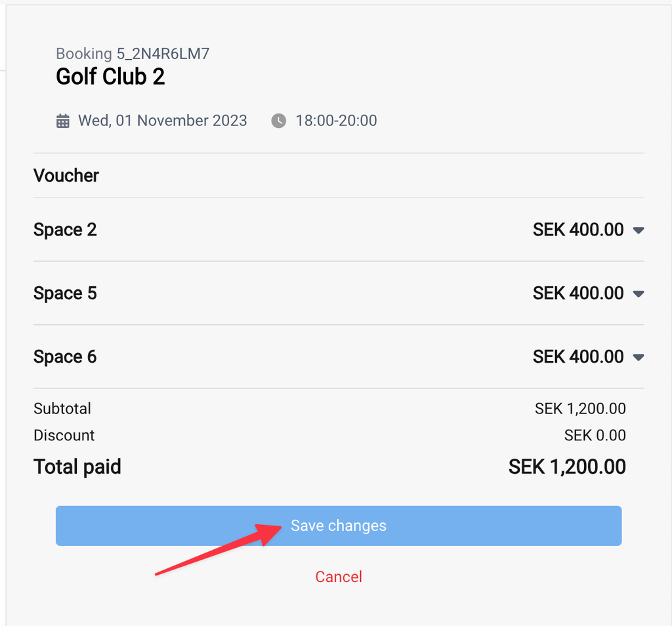Expand the Space 2 price dropdown arrow

[x=639, y=230]
